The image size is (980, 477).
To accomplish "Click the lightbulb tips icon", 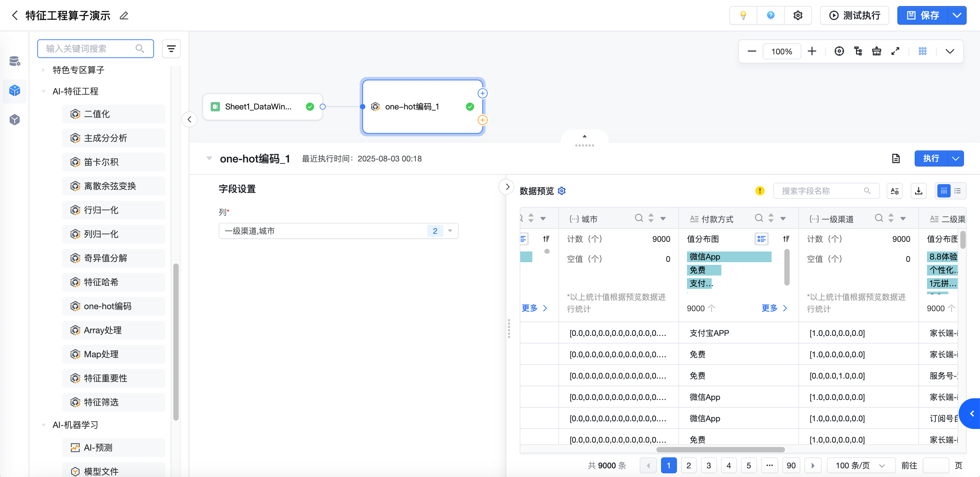I will (x=743, y=15).
